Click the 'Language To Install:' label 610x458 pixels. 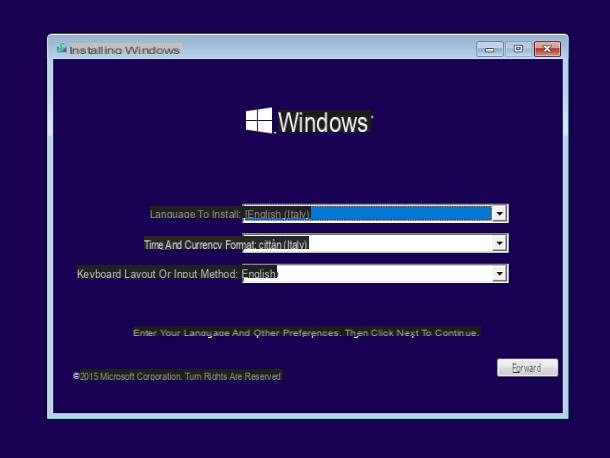pyautogui.click(x=195, y=214)
